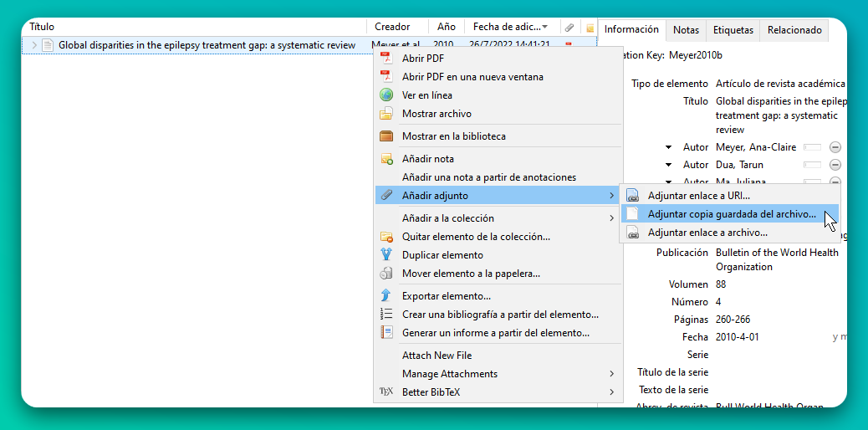The image size is (868, 430).
Task: Click the Fecha value 2010-4-01
Action: tap(739, 337)
